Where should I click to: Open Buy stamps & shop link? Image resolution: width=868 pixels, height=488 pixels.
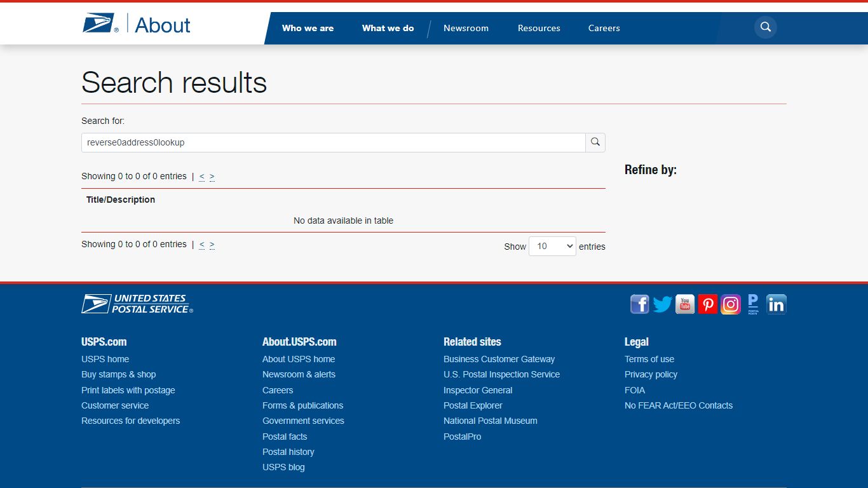118,374
